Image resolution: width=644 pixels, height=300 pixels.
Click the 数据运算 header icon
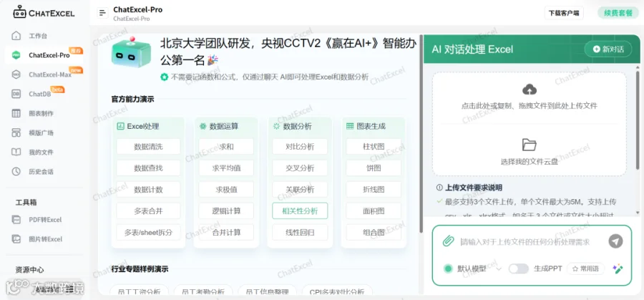pos(203,126)
